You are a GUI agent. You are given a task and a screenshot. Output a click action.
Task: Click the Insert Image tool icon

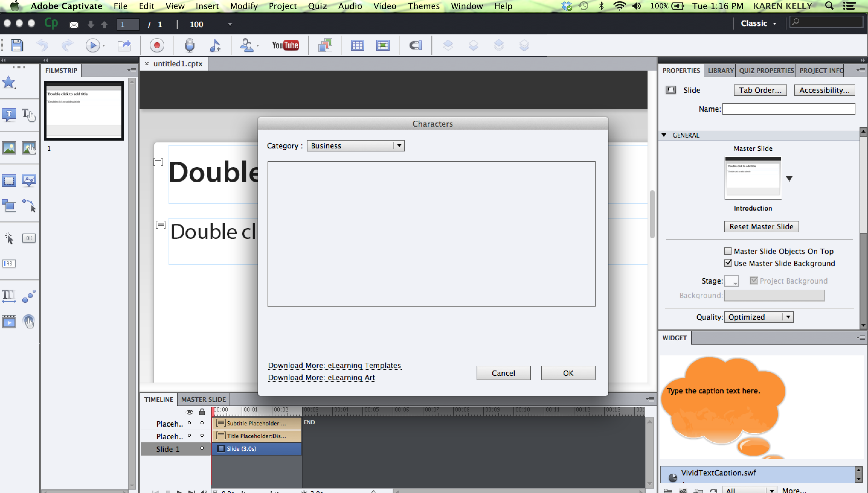tap(9, 148)
